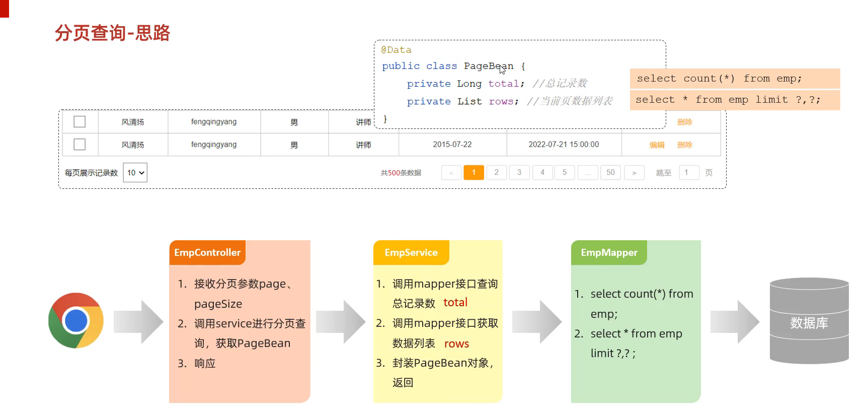Screen dimensions: 868x415
Task: Select the EmpMapper tab label
Action: (609, 253)
